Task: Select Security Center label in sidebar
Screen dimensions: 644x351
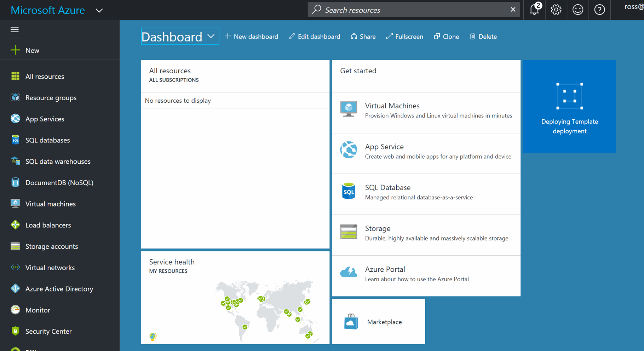Action: 48,332
